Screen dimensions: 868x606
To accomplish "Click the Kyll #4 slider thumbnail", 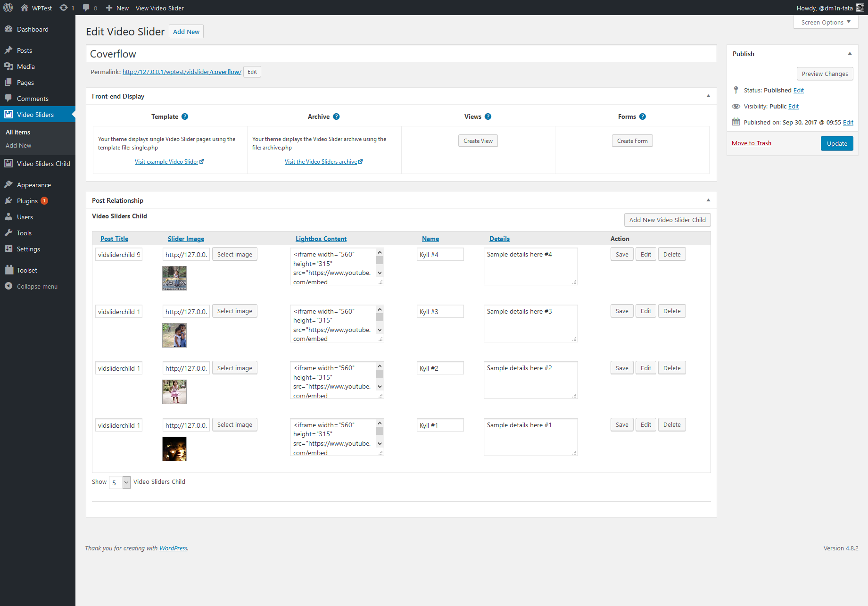I will pos(174,278).
